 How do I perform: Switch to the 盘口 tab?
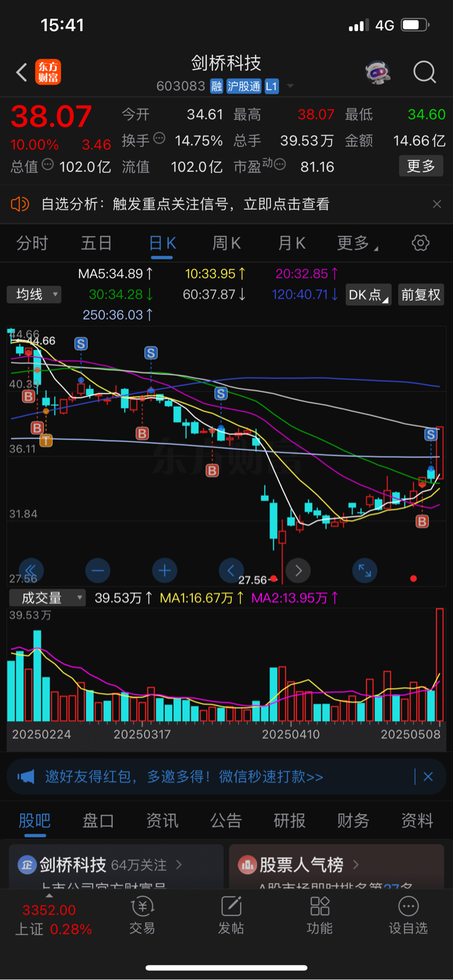[x=98, y=820]
